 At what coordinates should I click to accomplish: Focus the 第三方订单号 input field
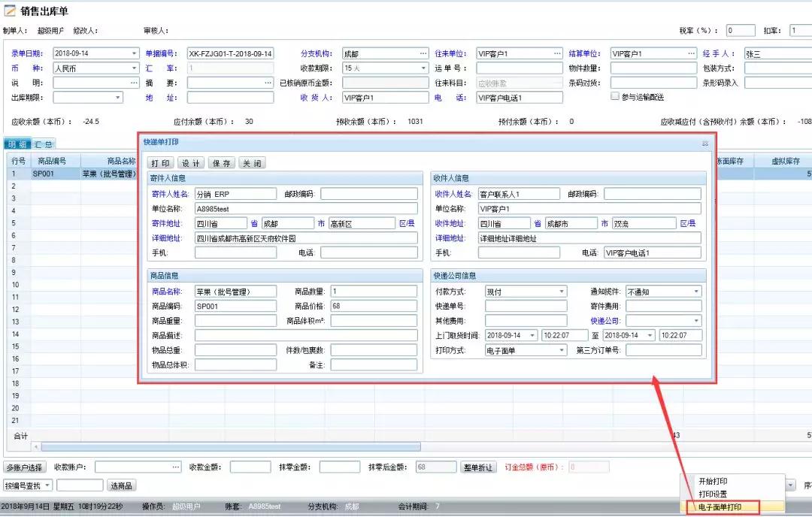click(664, 350)
